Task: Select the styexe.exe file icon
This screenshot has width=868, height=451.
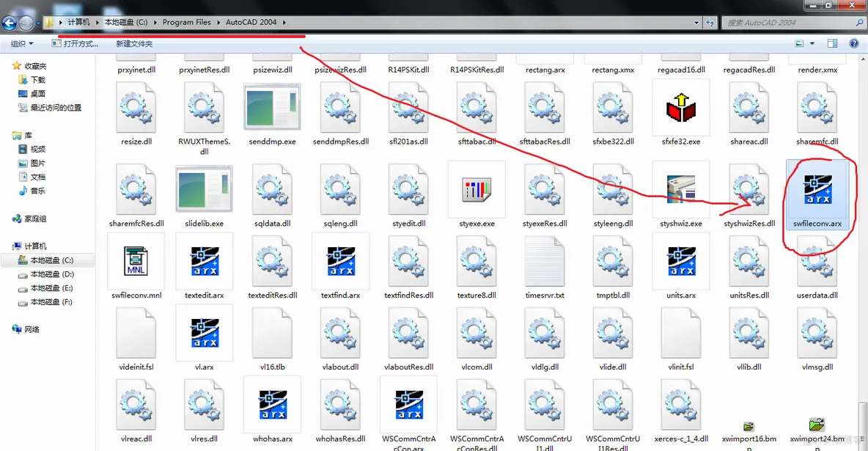Action: click(477, 190)
